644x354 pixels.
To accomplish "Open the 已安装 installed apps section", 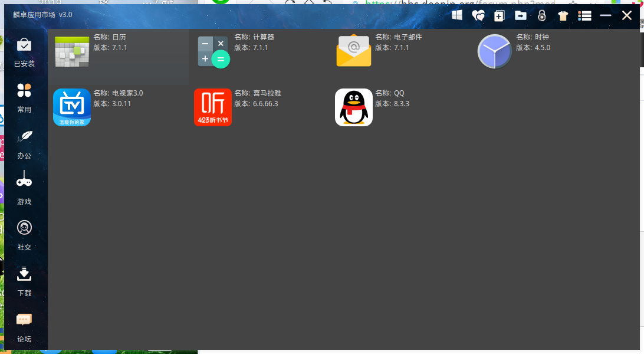I will tap(24, 52).
